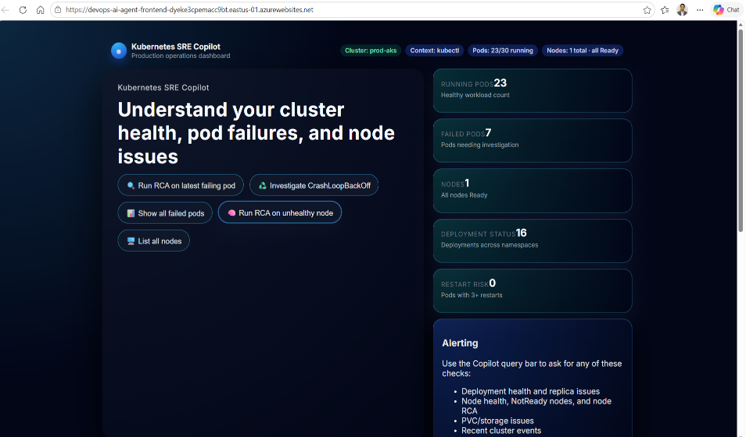Click 'Understand your cluster health' headline
The height and width of the screenshot is (437, 746).
point(256,133)
